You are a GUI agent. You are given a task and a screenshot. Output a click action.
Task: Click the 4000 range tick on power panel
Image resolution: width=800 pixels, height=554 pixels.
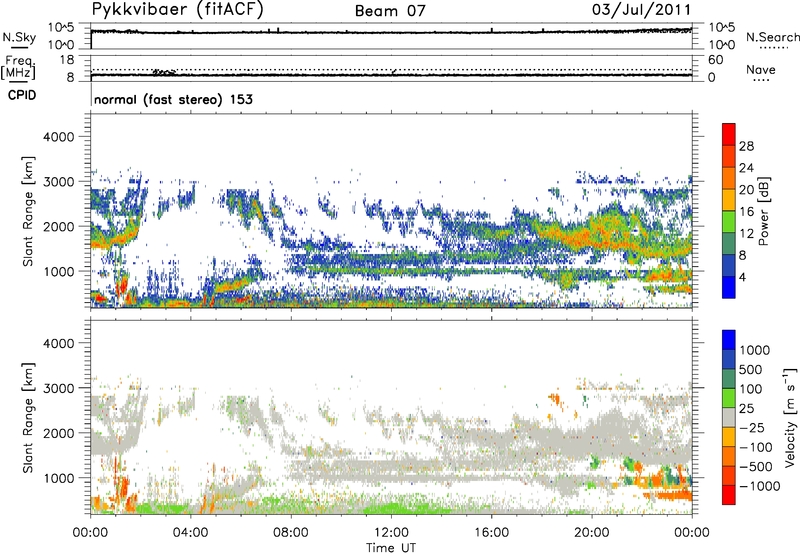point(58,137)
